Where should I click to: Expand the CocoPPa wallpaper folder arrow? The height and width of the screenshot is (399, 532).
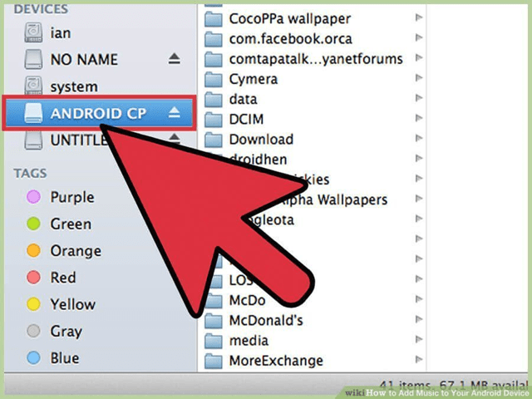tap(417, 19)
